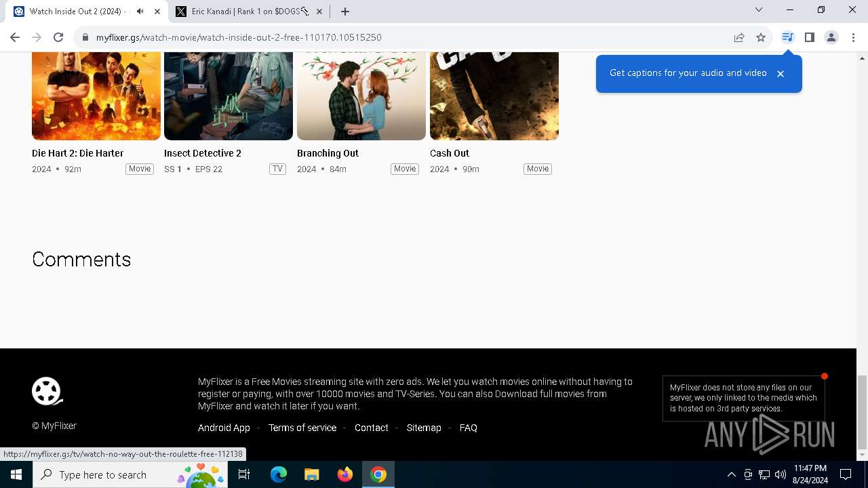The width and height of the screenshot is (868, 488).
Task: Open Cash Out title link
Action: pos(450,153)
